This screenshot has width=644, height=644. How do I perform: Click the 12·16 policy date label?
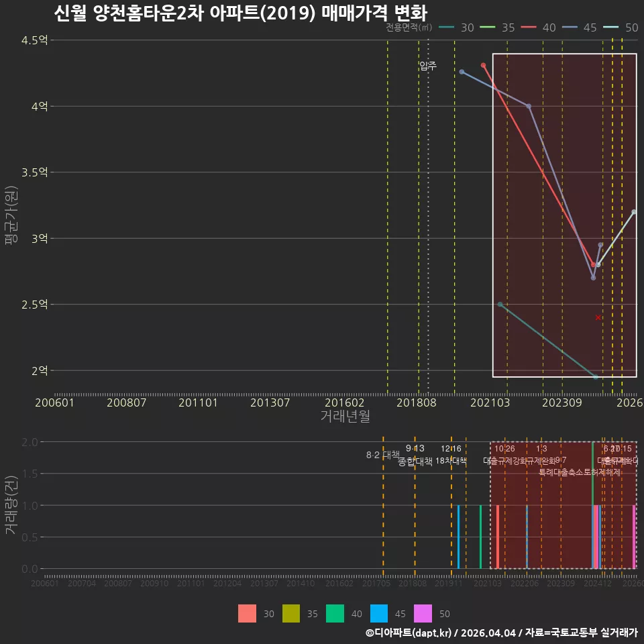click(451, 449)
